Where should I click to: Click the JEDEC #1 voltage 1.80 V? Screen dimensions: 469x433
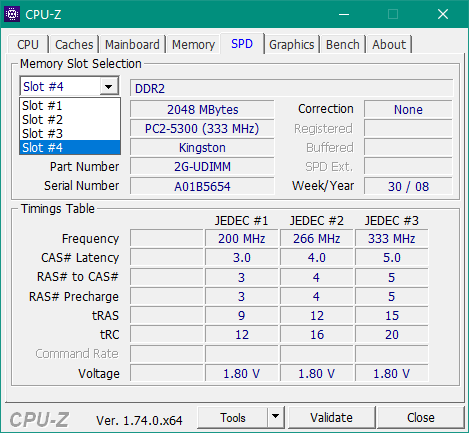[x=242, y=373]
